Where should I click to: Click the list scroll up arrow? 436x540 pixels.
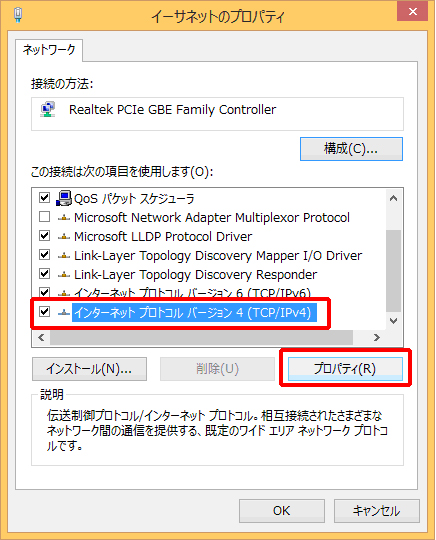[x=393, y=198]
